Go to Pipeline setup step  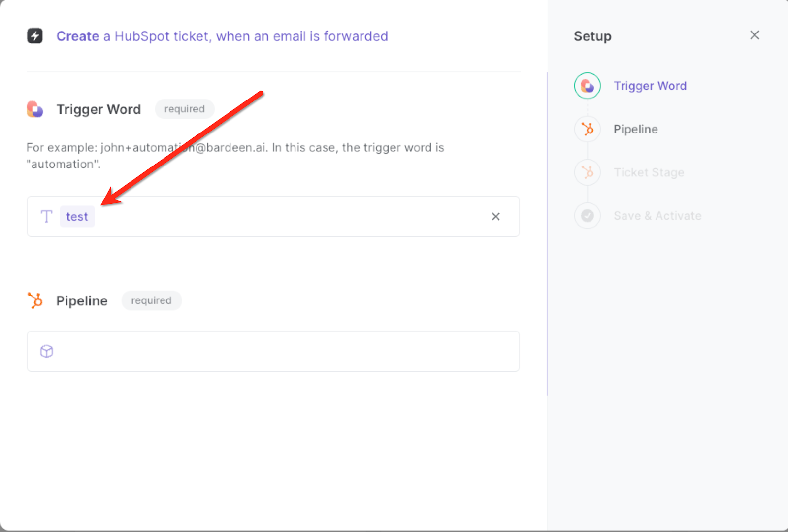coord(636,129)
